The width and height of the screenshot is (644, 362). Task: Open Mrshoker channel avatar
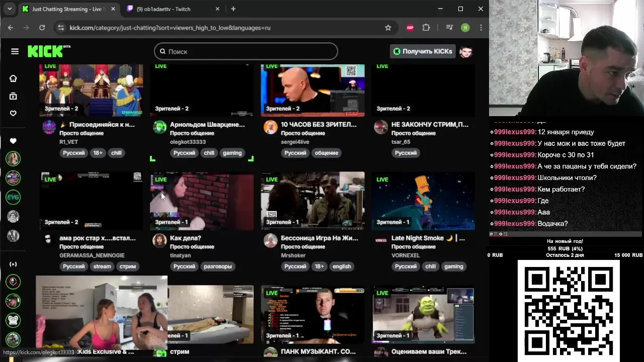coord(270,241)
